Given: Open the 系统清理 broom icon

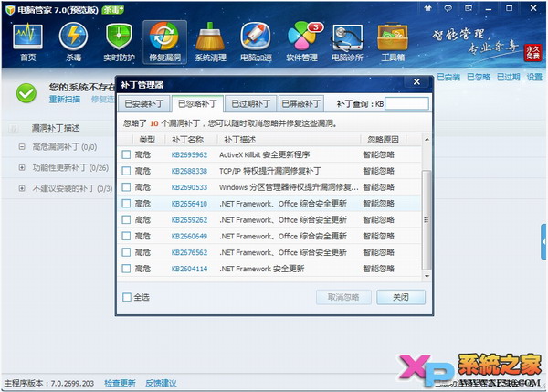Looking at the screenshot, I should [x=210, y=42].
